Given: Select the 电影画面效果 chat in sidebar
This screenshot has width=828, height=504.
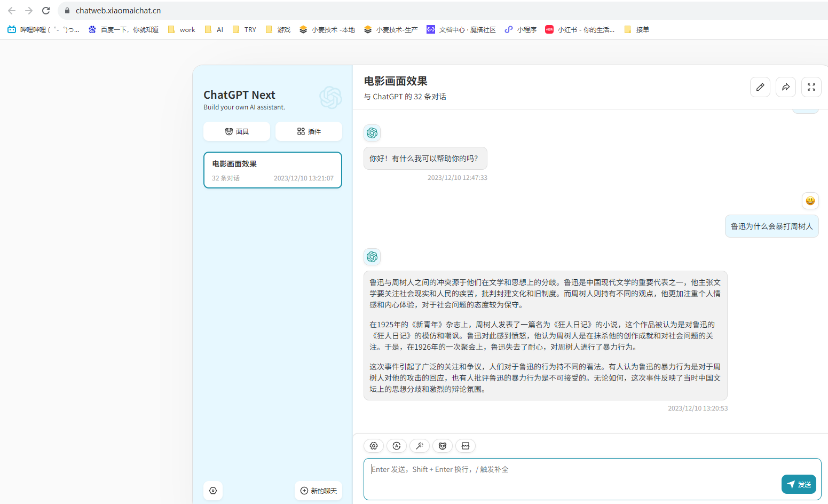Looking at the screenshot, I should coord(273,170).
